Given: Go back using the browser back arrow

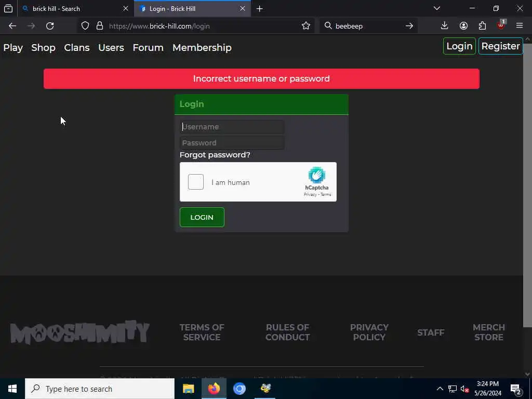Looking at the screenshot, I should (x=12, y=26).
